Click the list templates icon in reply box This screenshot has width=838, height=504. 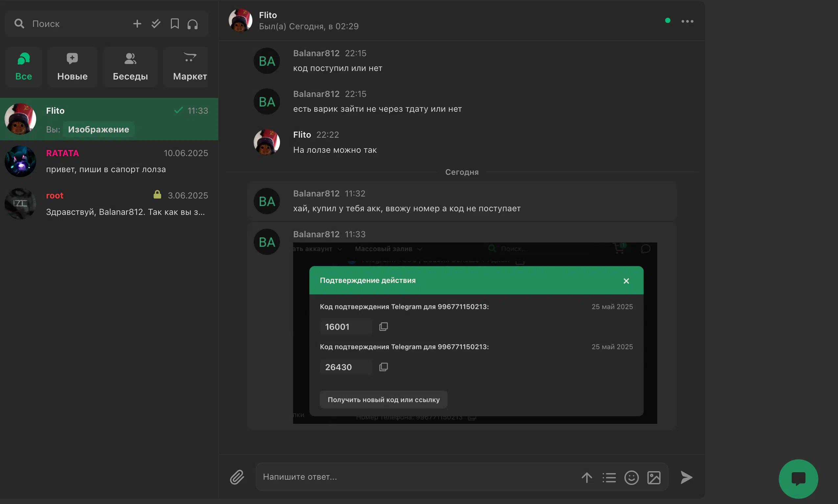tap(609, 477)
